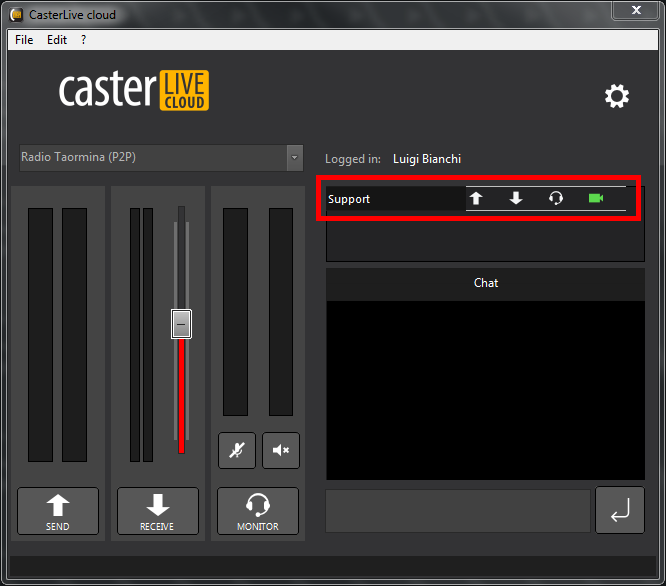Image resolution: width=666 pixels, height=586 pixels.
Task: Toggle the speaker mute button
Action: click(x=281, y=450)
